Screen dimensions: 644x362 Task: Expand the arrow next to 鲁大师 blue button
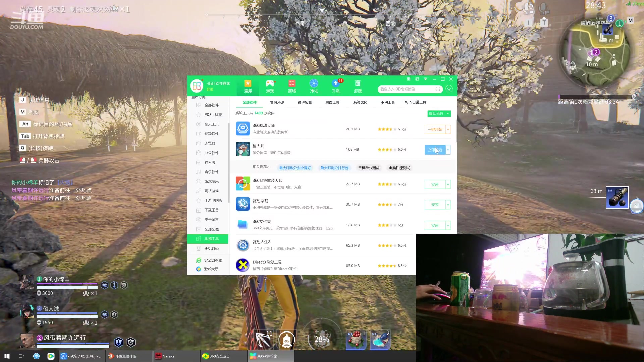(x=448, y=150)
